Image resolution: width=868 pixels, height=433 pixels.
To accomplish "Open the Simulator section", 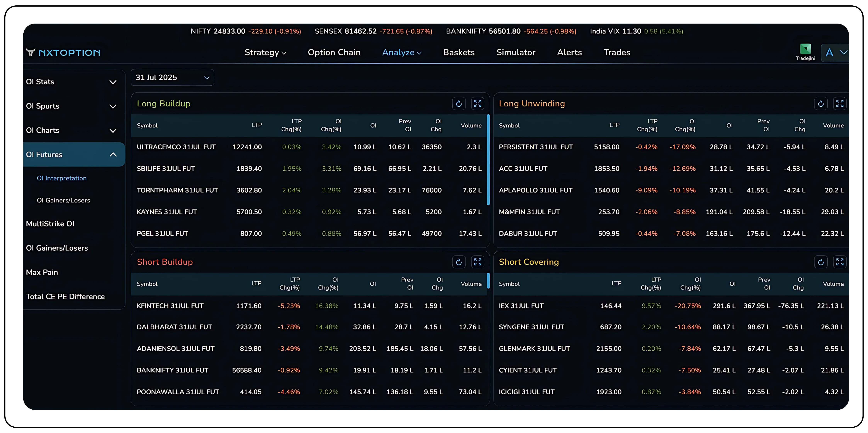I will (516, 52).
